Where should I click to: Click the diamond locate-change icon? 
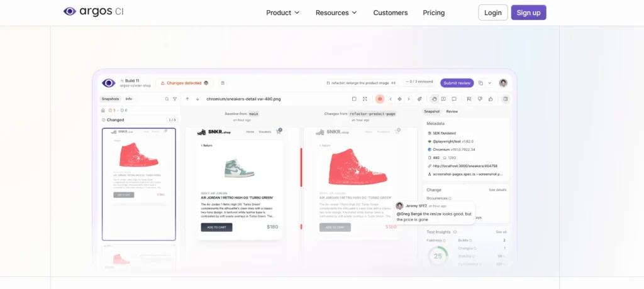click(399, 99)
